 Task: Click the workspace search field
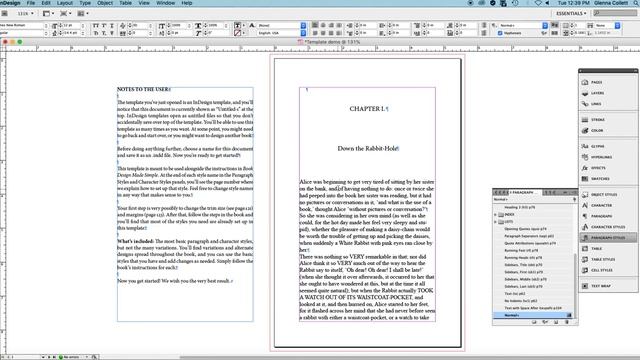click(615, 13)
